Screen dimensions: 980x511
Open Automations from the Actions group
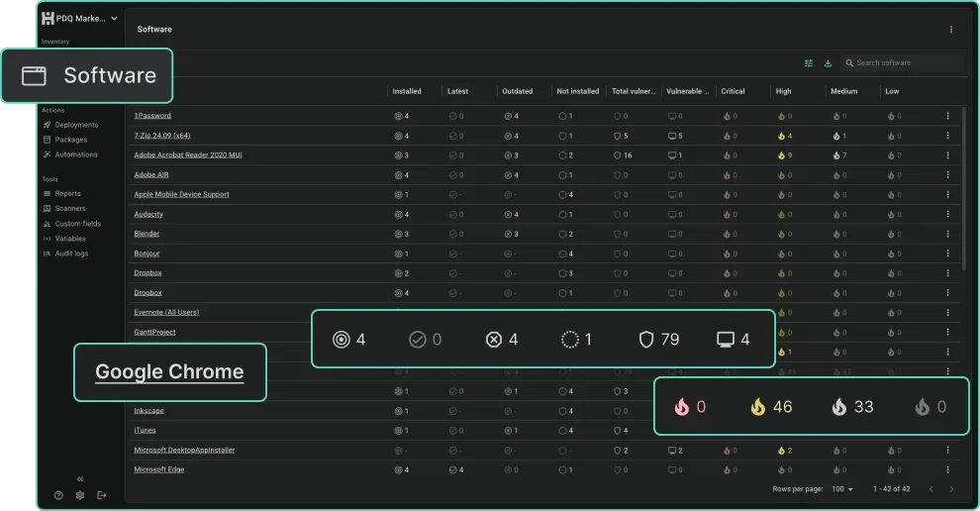pos(70,154)
